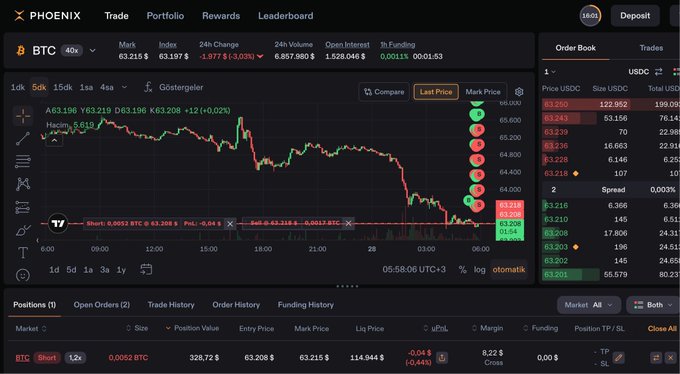Viewport: 680px width, 374px height.
Task: Switch to the Order Book tab
Action: (x=575, y=48)
